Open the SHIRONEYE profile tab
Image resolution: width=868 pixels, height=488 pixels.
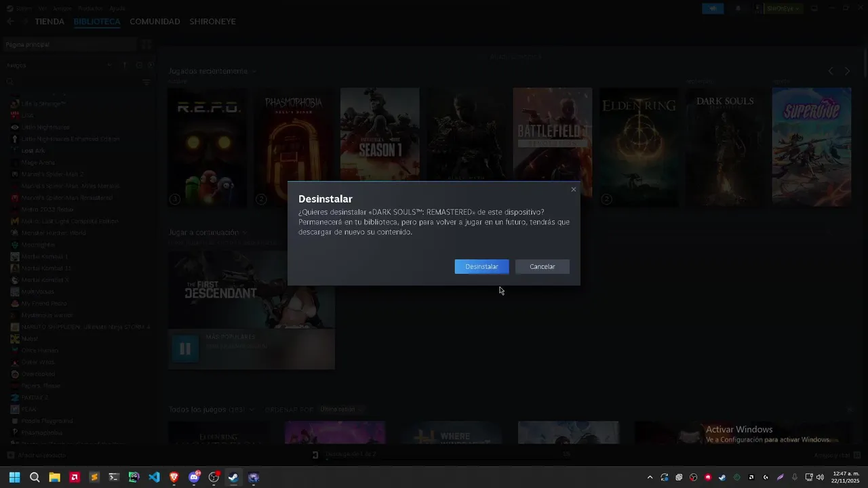[x=213, y=22]
